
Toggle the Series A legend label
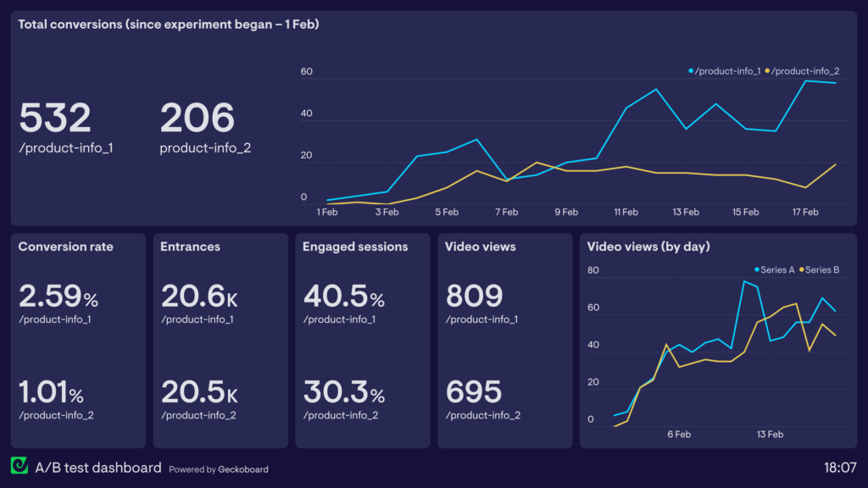pos(777,270)
